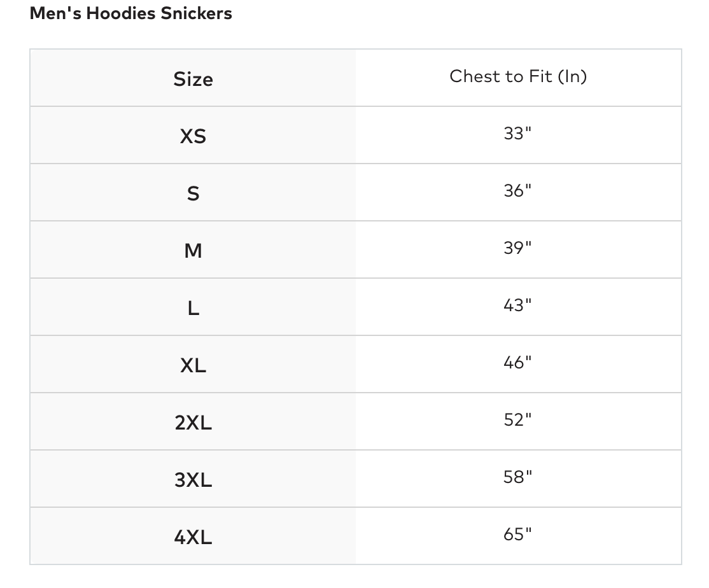Select the 65" chest value
709x588 pixels.
(517, 535)
